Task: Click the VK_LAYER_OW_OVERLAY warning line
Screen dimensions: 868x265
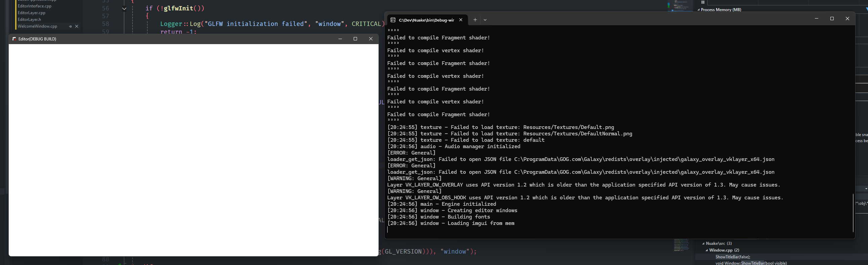Action: point(584,185)
